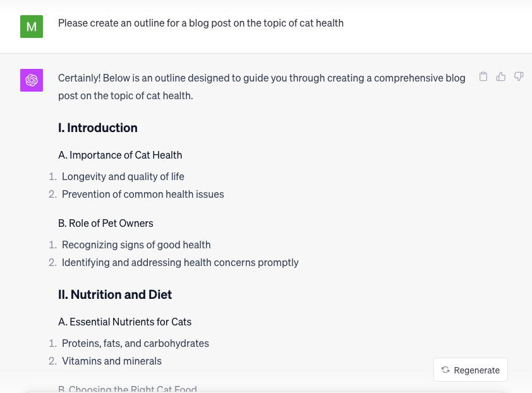Click the reply's opening paragraph starting with Certainly

pos(262,87)
